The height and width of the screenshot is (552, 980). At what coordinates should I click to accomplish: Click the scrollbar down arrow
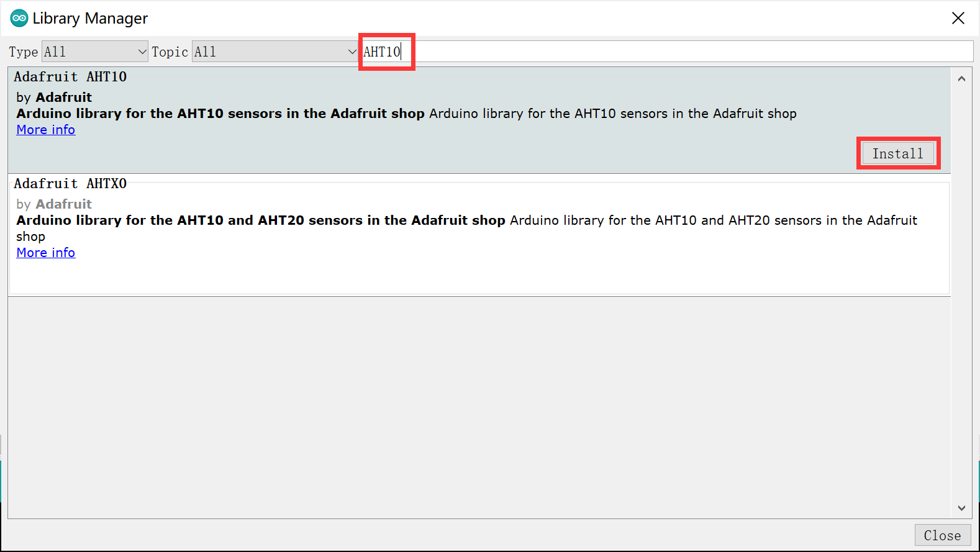point(961,508)
